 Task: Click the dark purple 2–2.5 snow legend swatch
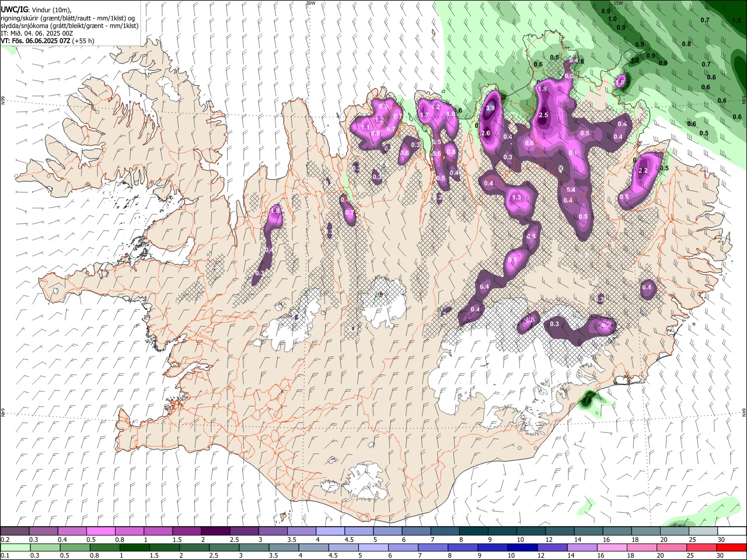click(x=215, y=531)
